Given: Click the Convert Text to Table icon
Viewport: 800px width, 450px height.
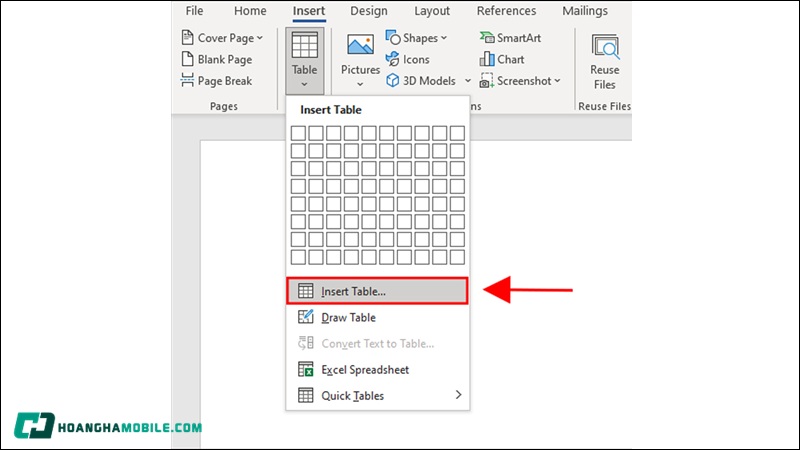Looking at the screenshot, I should [306, 343].
